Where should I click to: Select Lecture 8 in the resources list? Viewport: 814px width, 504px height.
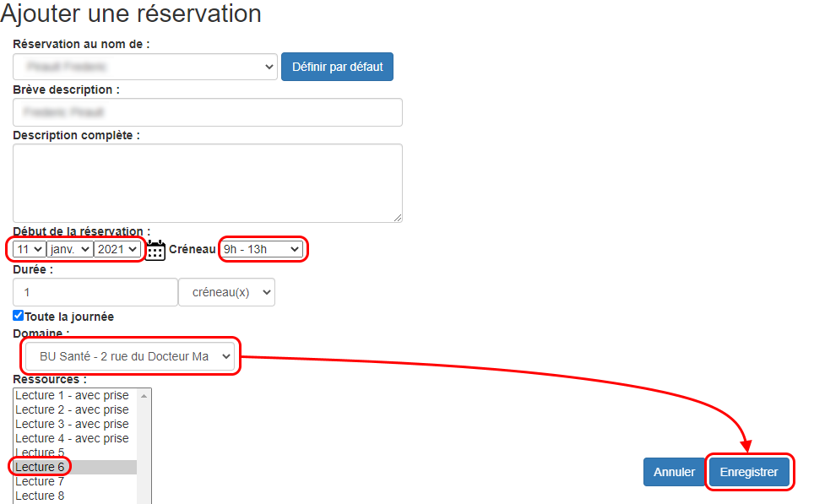(41, 496)
